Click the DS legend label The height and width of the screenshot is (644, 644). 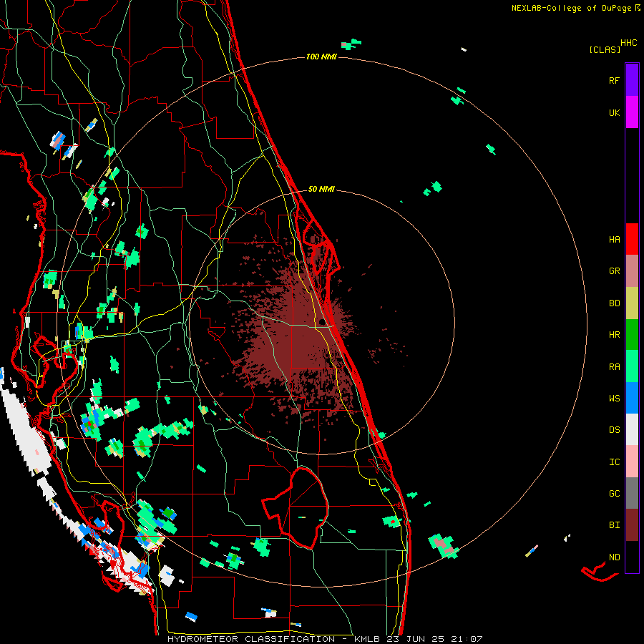(x=614, y=430)
